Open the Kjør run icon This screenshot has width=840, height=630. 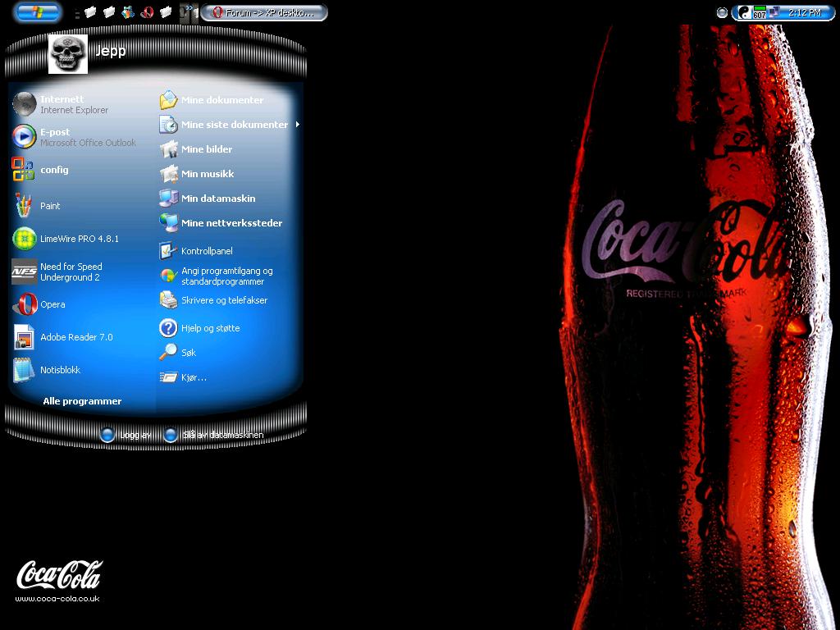(168, 377)
